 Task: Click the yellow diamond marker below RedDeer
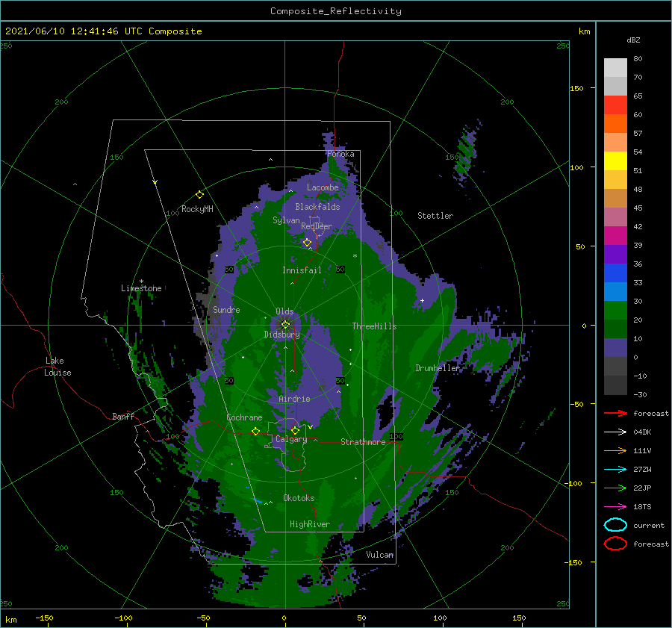coord(307,243)
